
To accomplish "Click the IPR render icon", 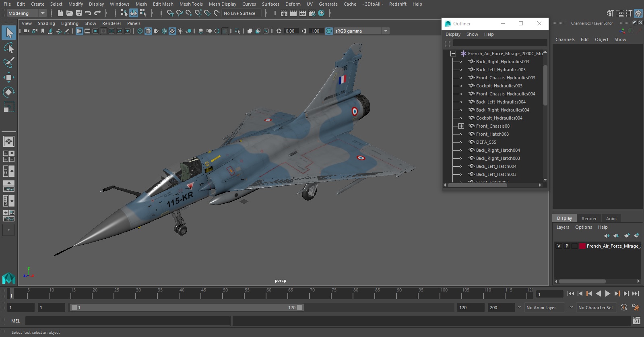I will (302, 13).
